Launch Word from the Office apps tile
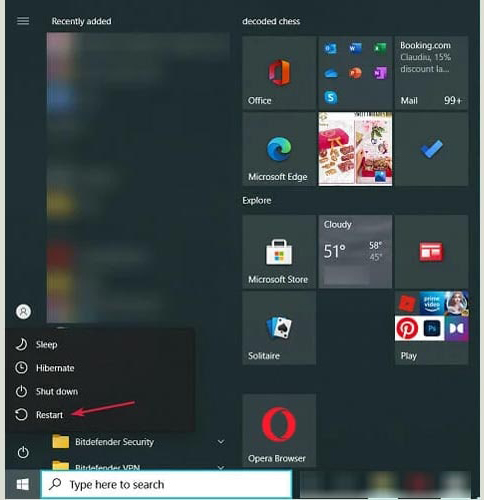 click(x=355, y=49)
